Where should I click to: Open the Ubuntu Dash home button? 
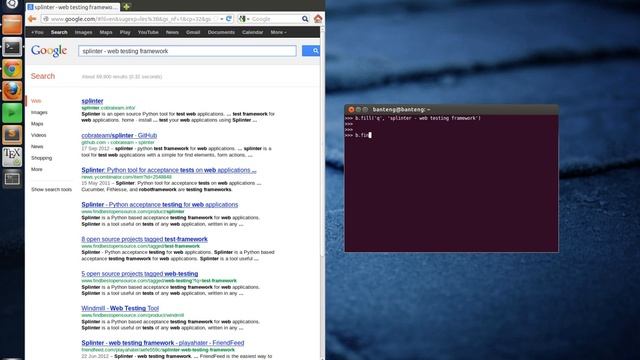click(x=12, y=4)
